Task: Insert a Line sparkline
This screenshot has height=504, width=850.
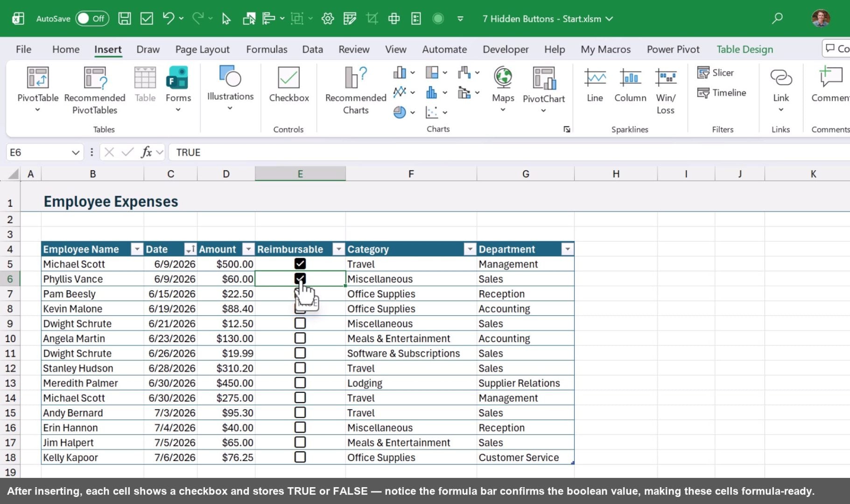Action: click(595, 85)
